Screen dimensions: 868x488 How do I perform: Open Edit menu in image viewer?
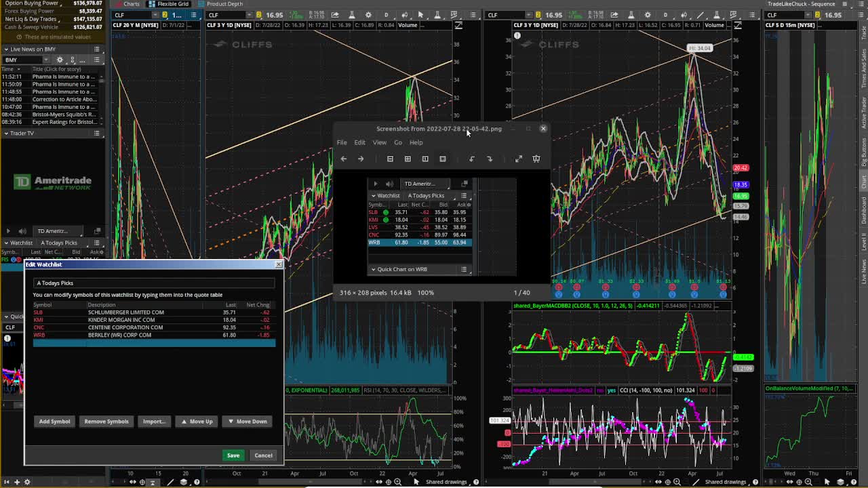[x=359, y=142]
